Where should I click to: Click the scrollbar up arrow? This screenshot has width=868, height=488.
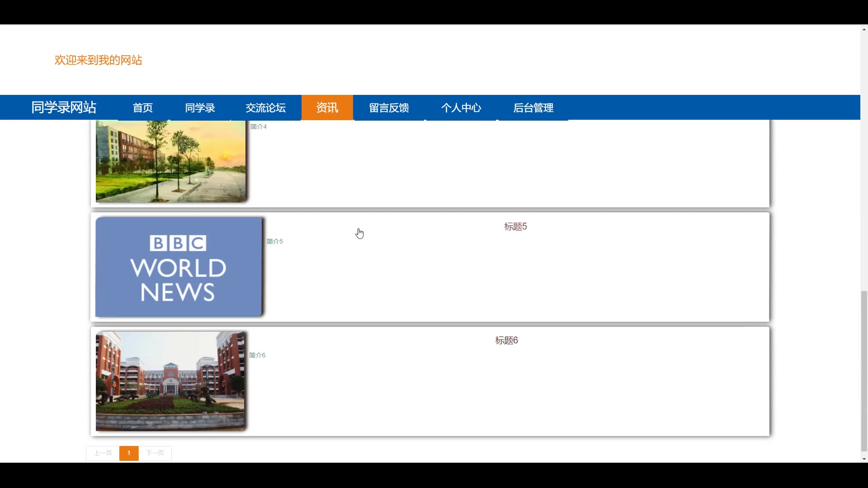[x=864, y=29]
